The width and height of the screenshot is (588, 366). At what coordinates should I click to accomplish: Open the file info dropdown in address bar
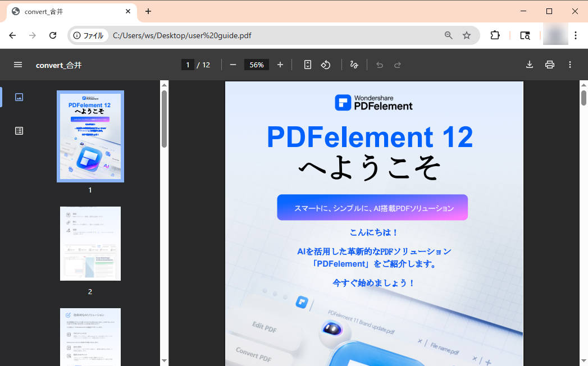click(x=89, y=35)
